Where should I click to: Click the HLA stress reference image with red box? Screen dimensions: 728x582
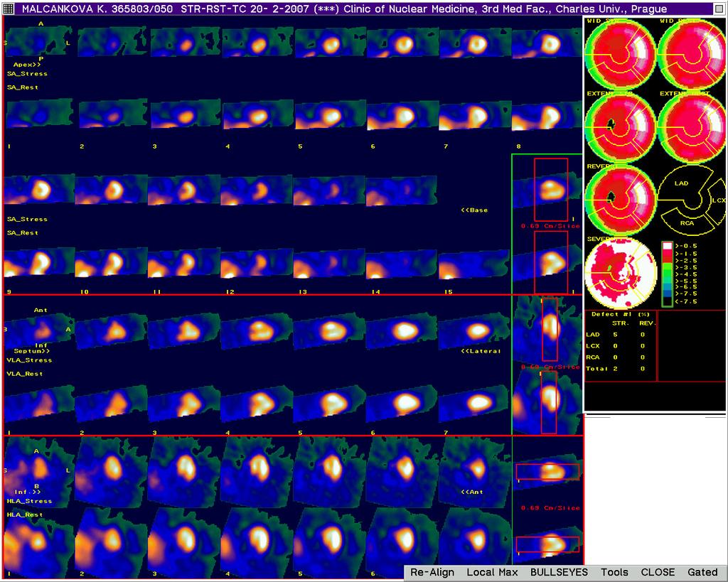[x=547, y=472]
